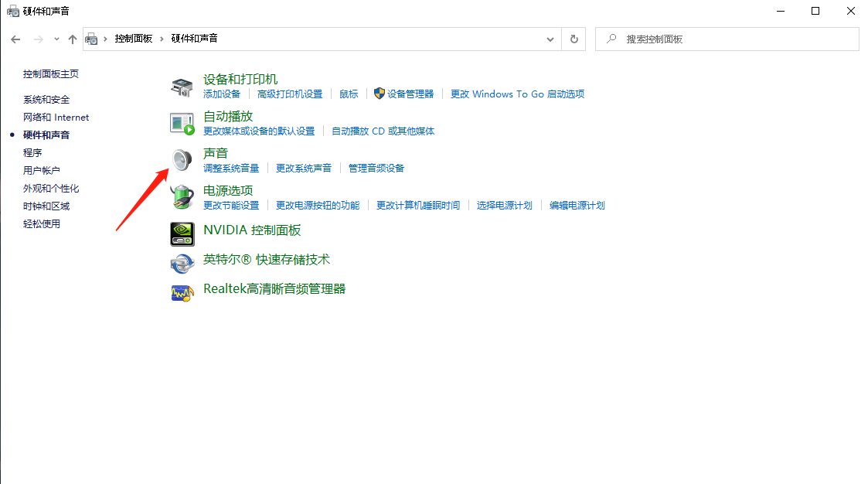Click the title bar window icon
868x484 pixels.
tap(12, 11)
